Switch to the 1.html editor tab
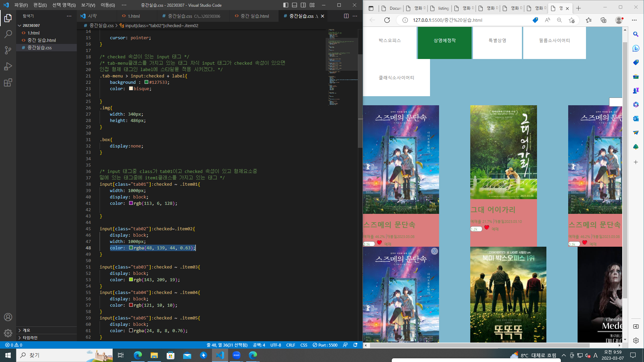This screenshot has width=644, height=362. 134,16
